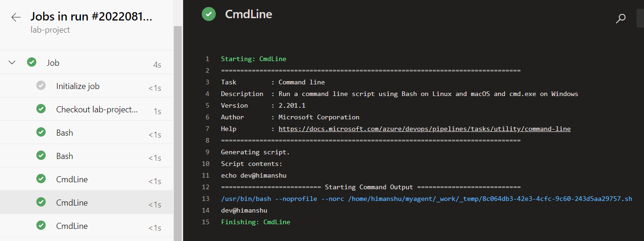Open the docs.microsoft.com command-line help link
Screen dimensions: 644x241
[425, 129]
